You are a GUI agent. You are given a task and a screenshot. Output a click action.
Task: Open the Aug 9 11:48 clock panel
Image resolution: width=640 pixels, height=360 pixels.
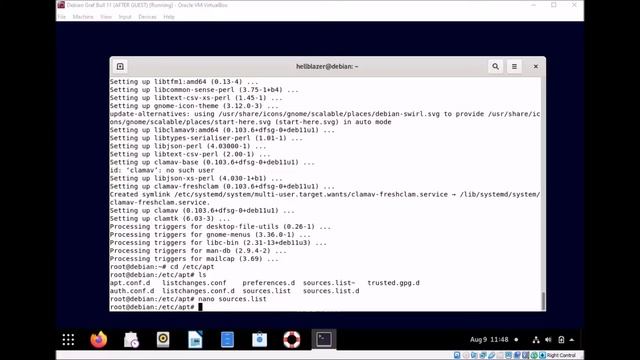click(x=489, y=340)
